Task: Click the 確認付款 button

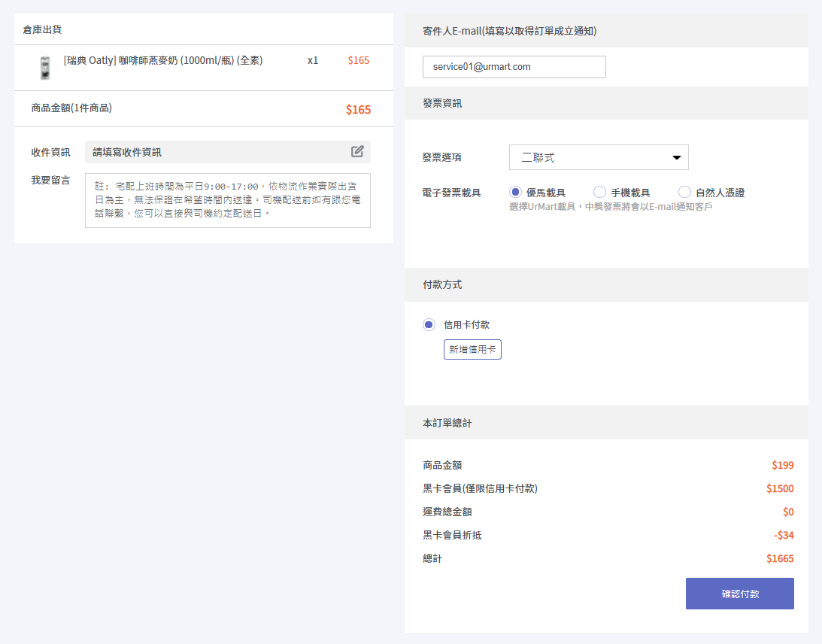Action: tap(740, 594)
